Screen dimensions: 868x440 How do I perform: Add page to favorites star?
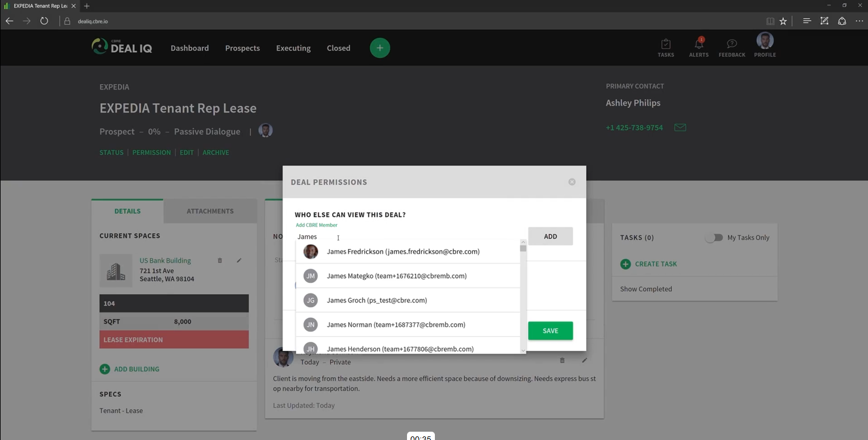coord(783,21)
